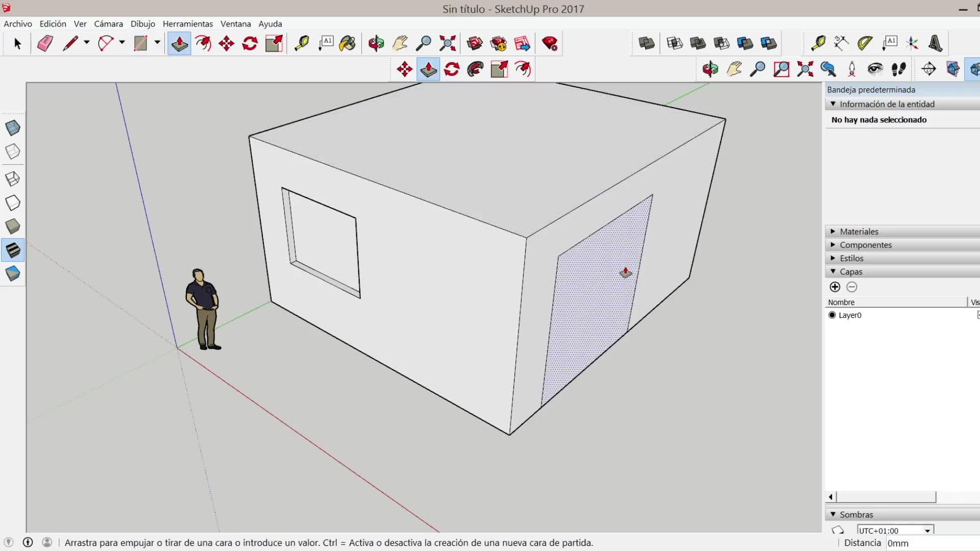The width and height of the screenshot is (980, 551).
Task: Open the UTC+01:00 time zone dropdown
Action: click(x=927, y=531)
